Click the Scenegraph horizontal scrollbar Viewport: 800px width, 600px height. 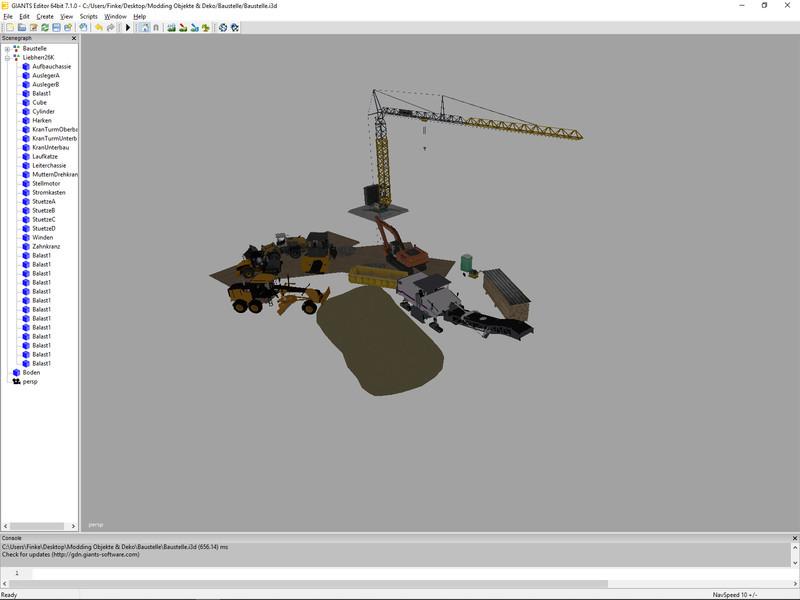click(x=38, y=526)
